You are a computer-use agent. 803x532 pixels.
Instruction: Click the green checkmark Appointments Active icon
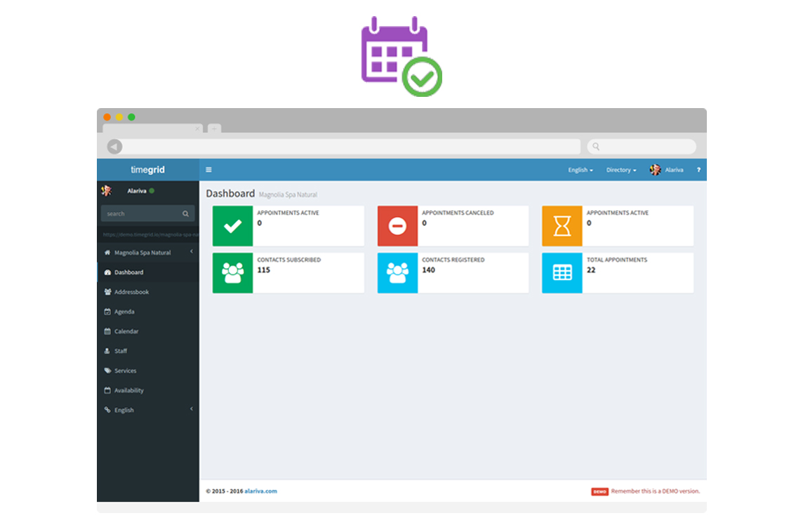pos(232,226)
